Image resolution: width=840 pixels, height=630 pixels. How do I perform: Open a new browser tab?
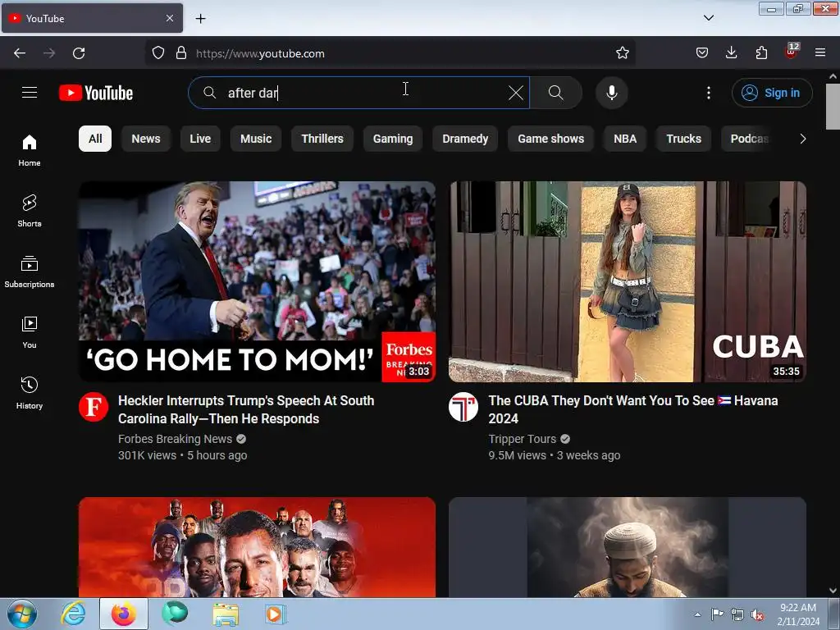pyautogui.click(x=200, y=18)
